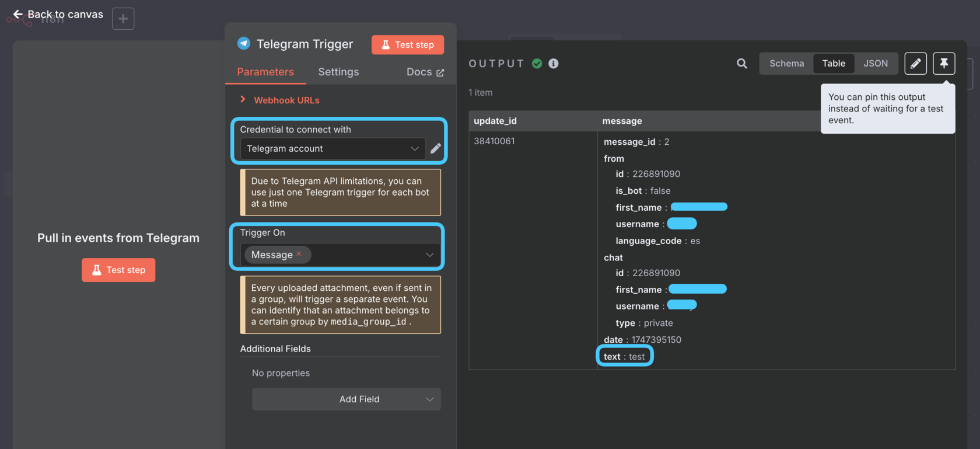Click the Test step button in the header
Viewport: 980px width, 449px height.
coord(408,45)
